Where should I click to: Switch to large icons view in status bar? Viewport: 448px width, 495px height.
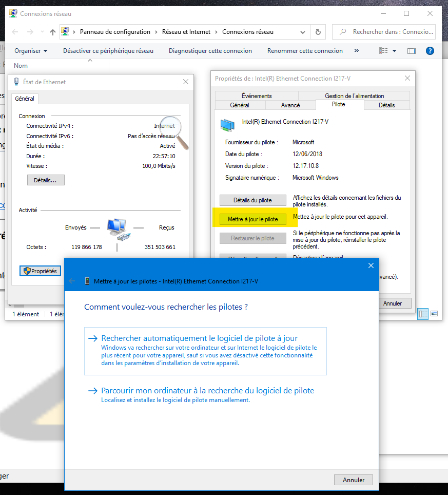(x=434, y=314)
